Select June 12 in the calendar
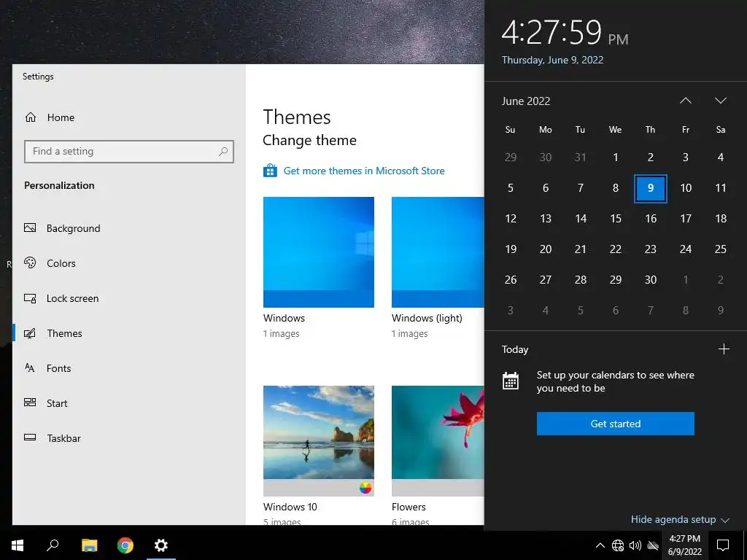 point(510,219)
